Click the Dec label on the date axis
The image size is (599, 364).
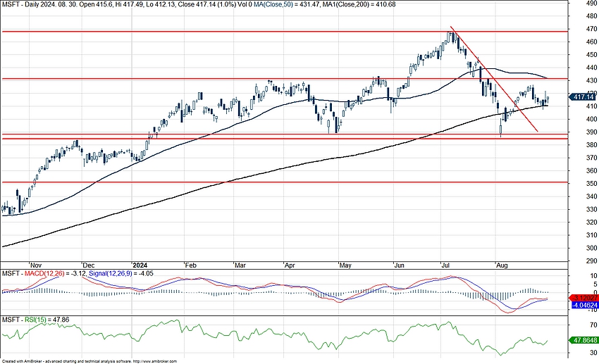pyautogui.click(x=89, y=265)
